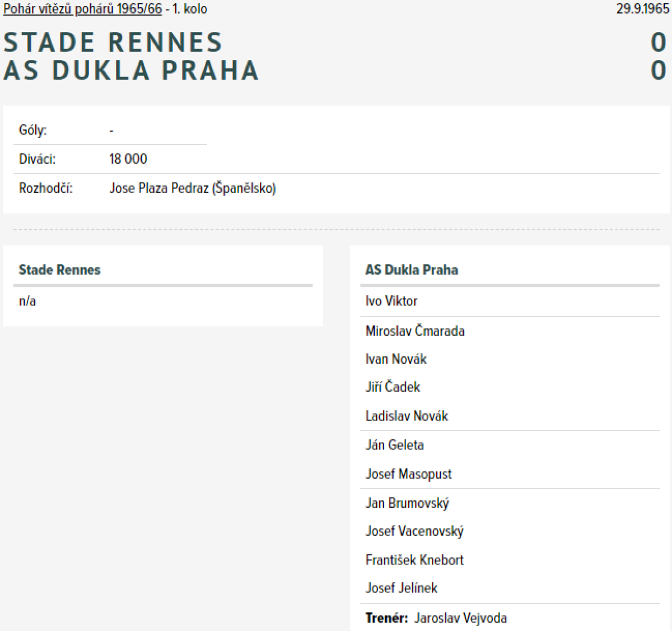Click the AS Dukla Praha score 0
The image size is (672, 631).
(x=659, y=71)
